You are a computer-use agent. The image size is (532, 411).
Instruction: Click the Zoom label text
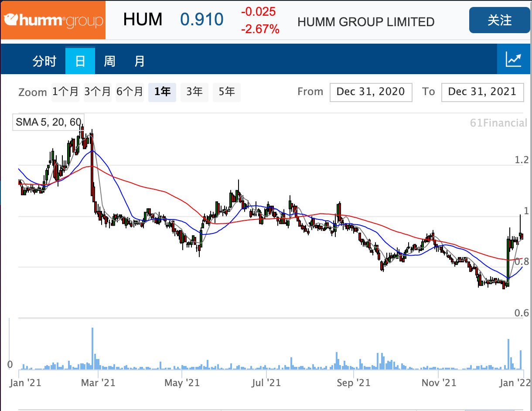[33, 92]
